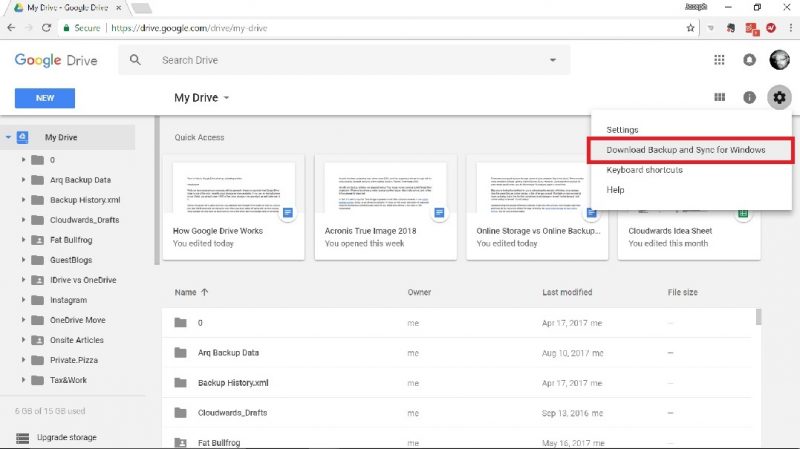Click the Onsite Articles folder icon in the sidebar
This screenshot has height=449, width=800.
click(x=37, y=340)
